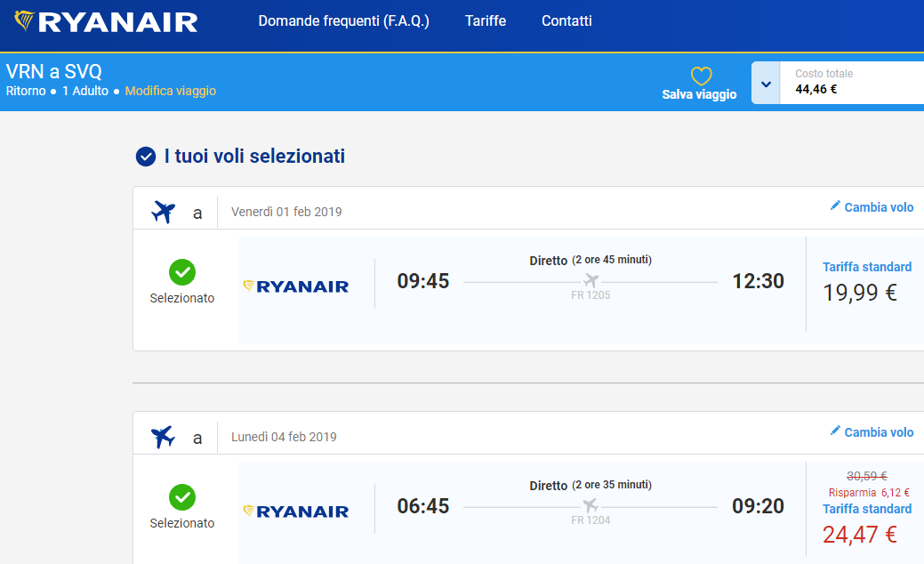Click the Diretto (2 ore 35 minuti) label
The image size is (924, 564).
591,485
